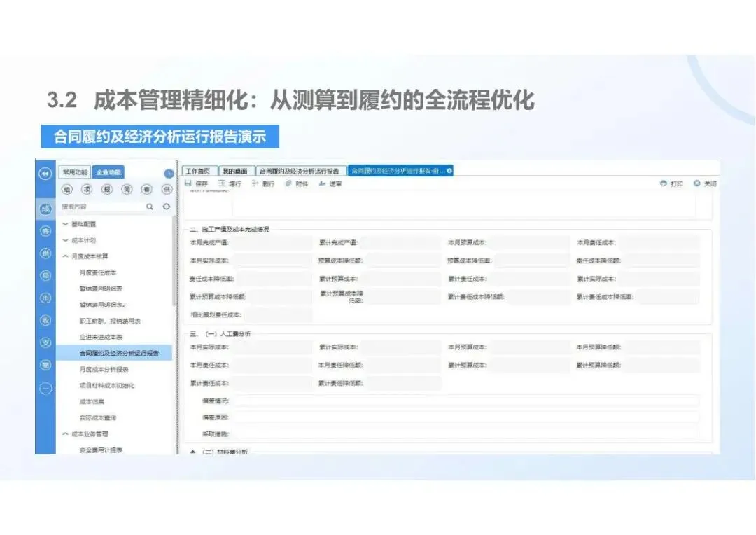
Task: Save the report with 保存
Action: click(196, 183)
